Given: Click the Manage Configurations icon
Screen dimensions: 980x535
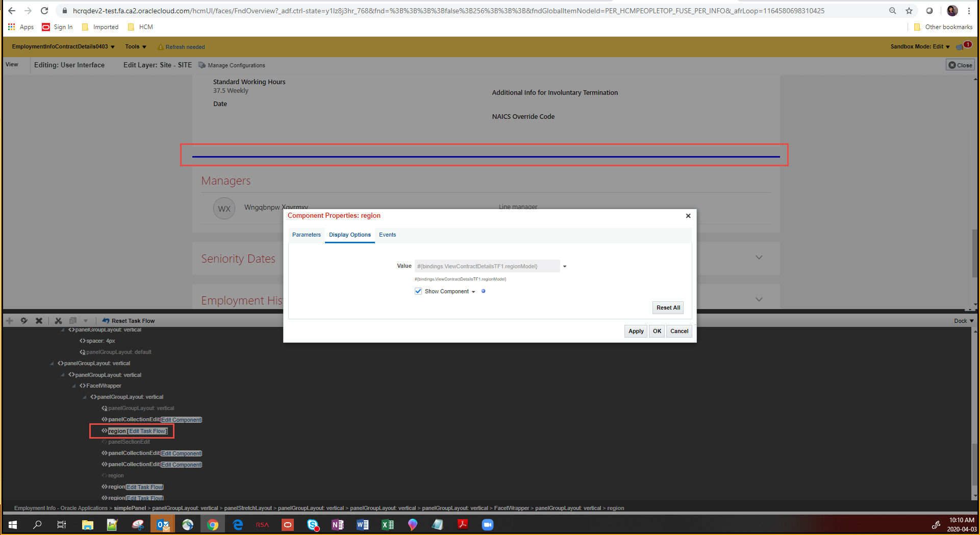Looking at the screenshot, I should coord(202,65).
